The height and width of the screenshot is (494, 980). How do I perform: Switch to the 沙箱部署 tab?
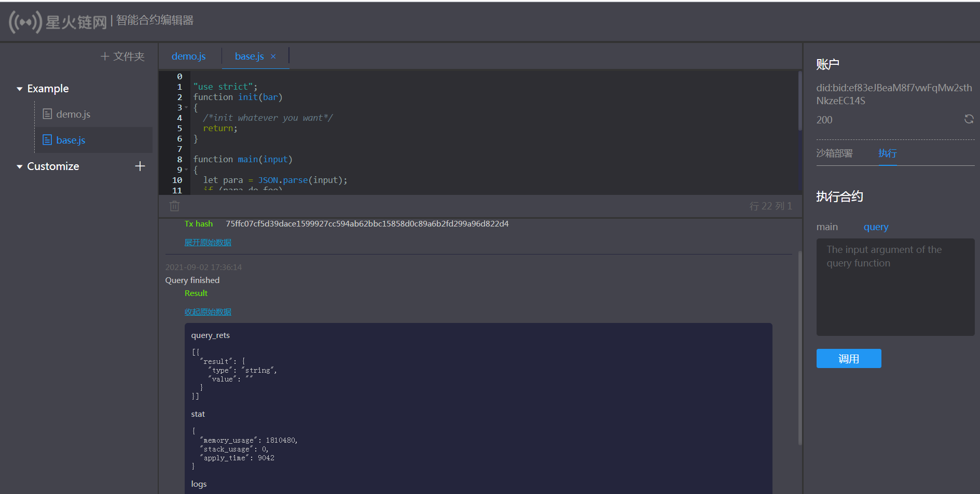pos(834,153)
